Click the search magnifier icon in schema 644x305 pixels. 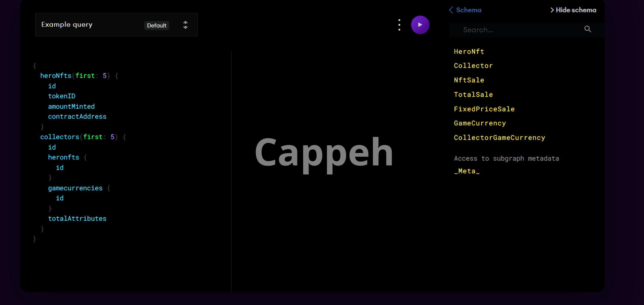pos(587,29)
